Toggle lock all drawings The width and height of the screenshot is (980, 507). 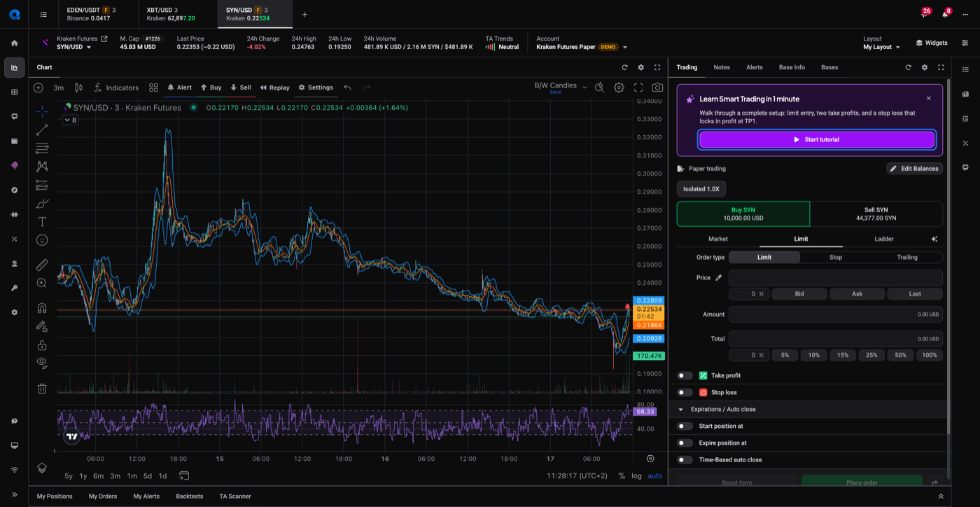click(x=42, y=345)
